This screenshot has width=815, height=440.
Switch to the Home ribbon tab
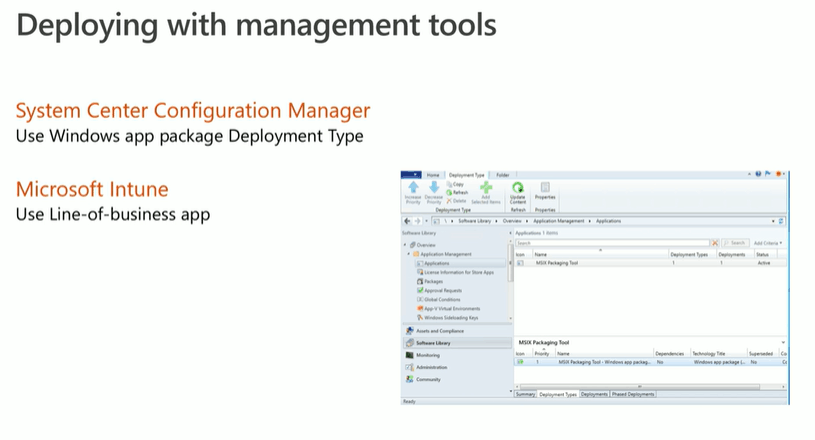pyautogui.click(x=433, y=175)
